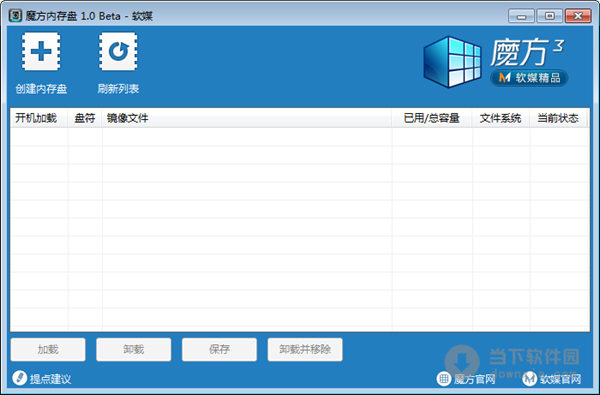Click the 卸载并移除 button
The height and width of the screenshot is (395, 600).
click(x=305, y=349)
